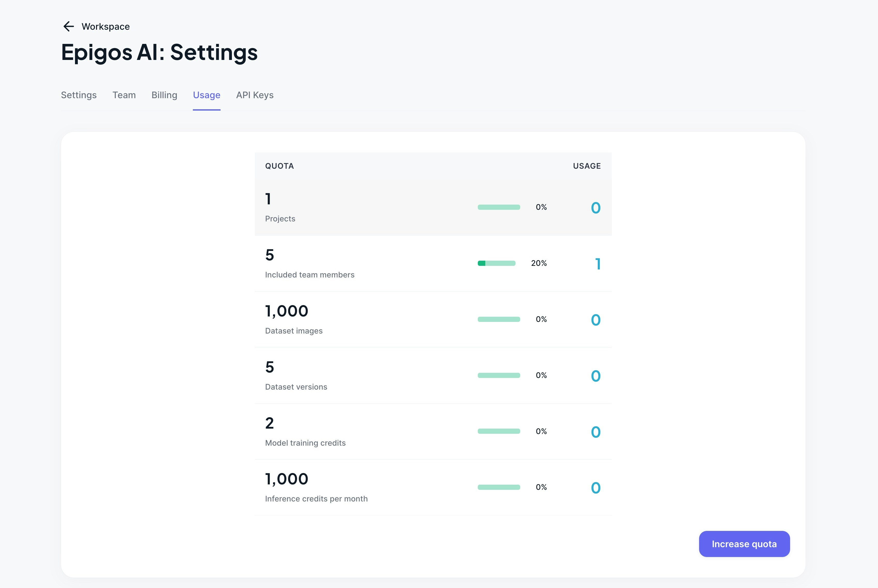Open the Billing tab

164,95
